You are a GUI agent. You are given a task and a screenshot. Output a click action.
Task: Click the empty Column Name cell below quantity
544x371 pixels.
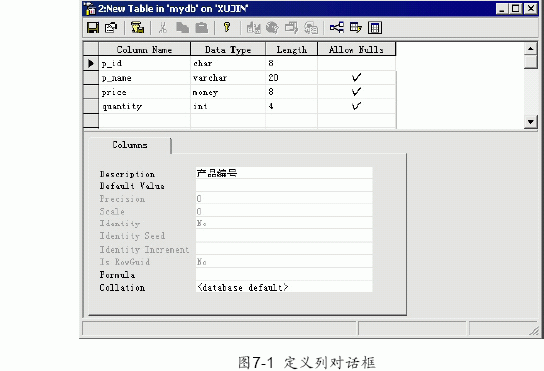tap(144, 121)
